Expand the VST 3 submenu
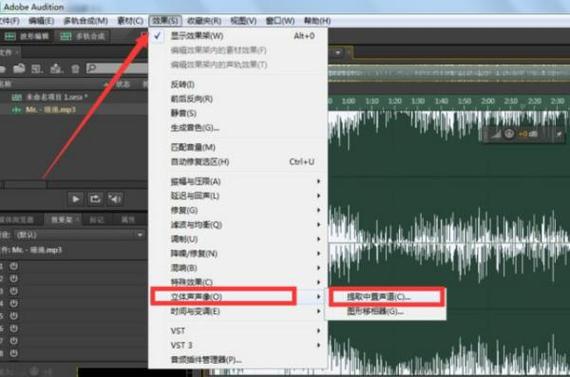 click(x=238, y=345)
